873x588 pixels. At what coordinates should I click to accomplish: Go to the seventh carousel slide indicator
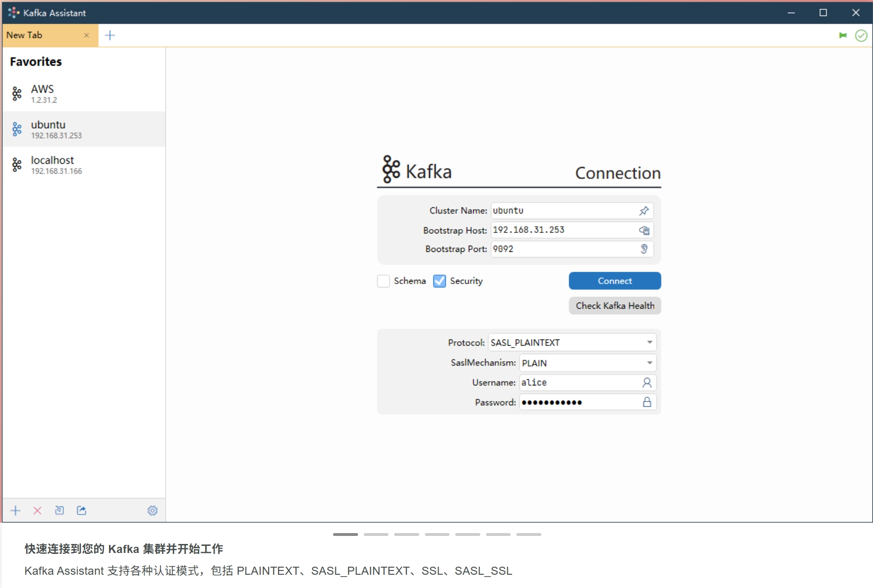pyautogui.click(x=529, y=535)
